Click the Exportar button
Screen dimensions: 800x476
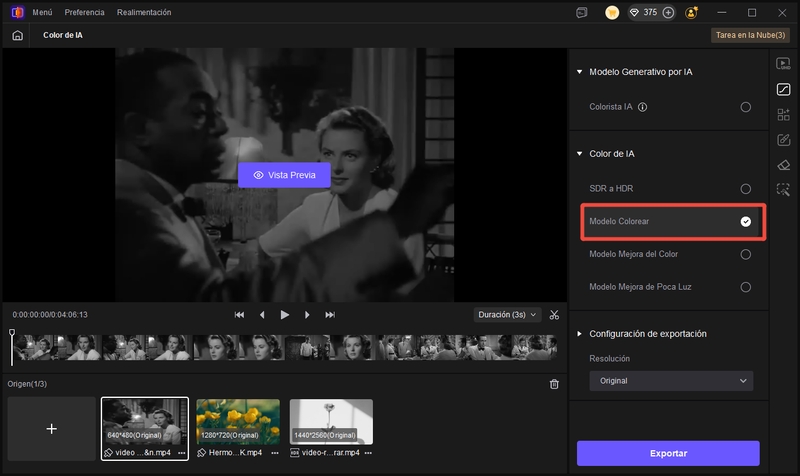pos(668,453)
